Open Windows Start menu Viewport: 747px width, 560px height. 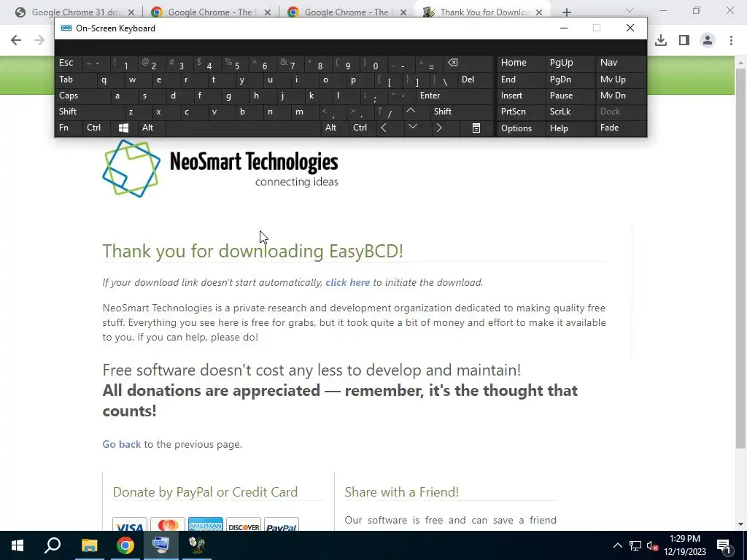pos(18,545)
